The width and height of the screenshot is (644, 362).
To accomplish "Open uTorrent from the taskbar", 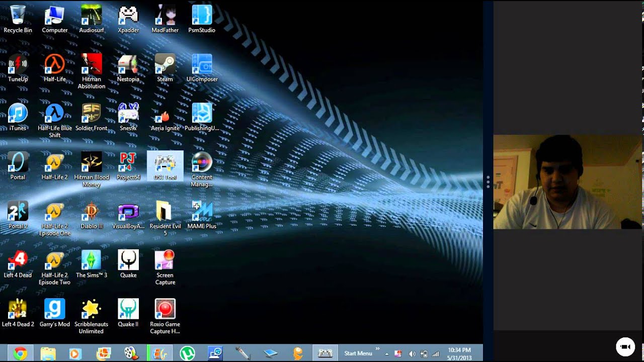I will pyautogui.click(x=187, y=353).
